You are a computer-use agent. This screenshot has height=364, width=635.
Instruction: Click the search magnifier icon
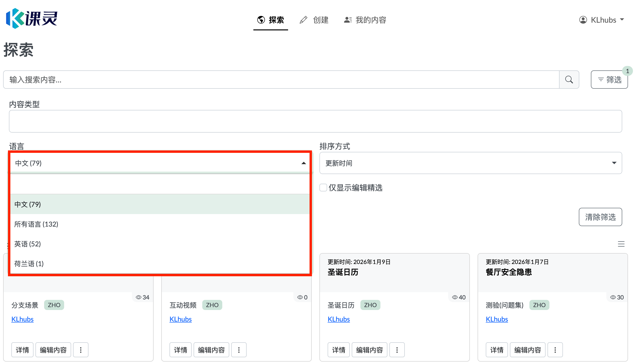point(569,80)
